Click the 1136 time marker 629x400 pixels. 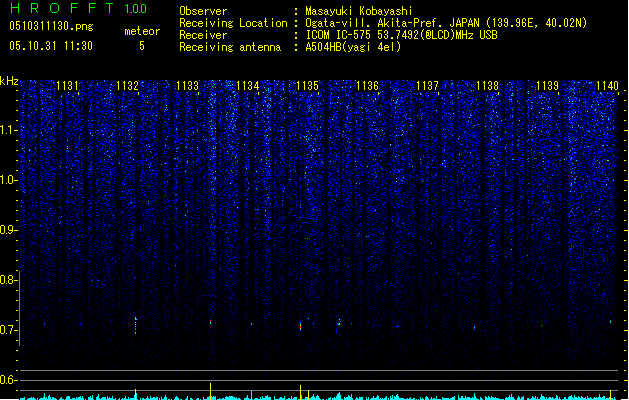coord(367,86)
